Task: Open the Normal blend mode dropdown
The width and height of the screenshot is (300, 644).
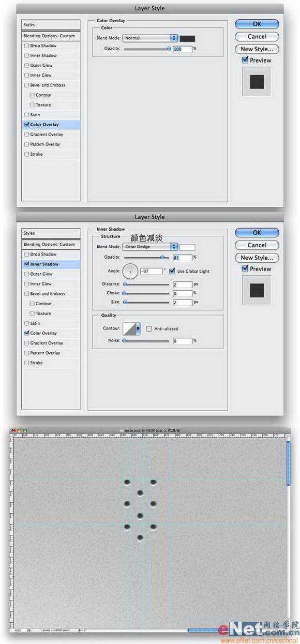Action: point(150,38)
